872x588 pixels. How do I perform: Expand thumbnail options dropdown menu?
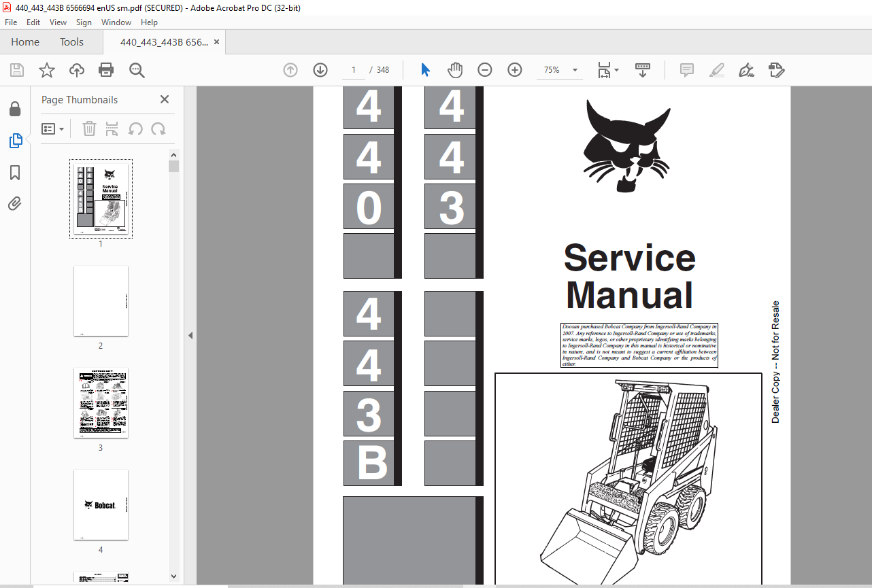(x=53, y=129)
